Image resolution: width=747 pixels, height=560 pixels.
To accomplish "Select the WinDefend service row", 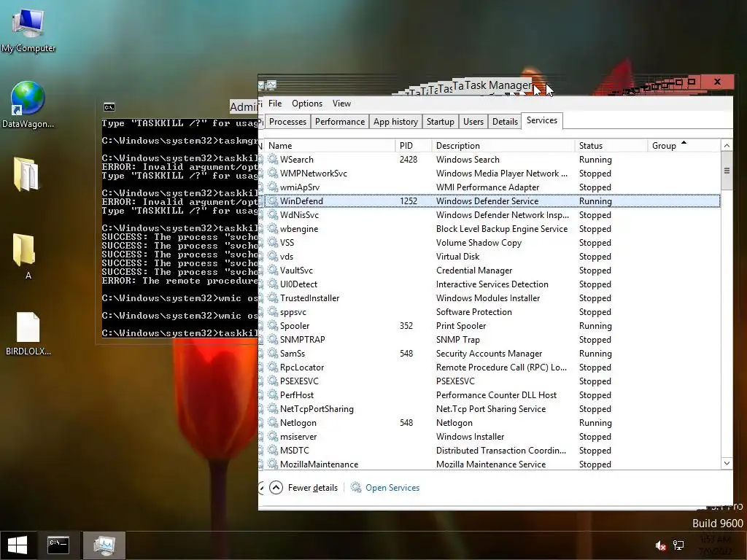I will pos(492,201).
